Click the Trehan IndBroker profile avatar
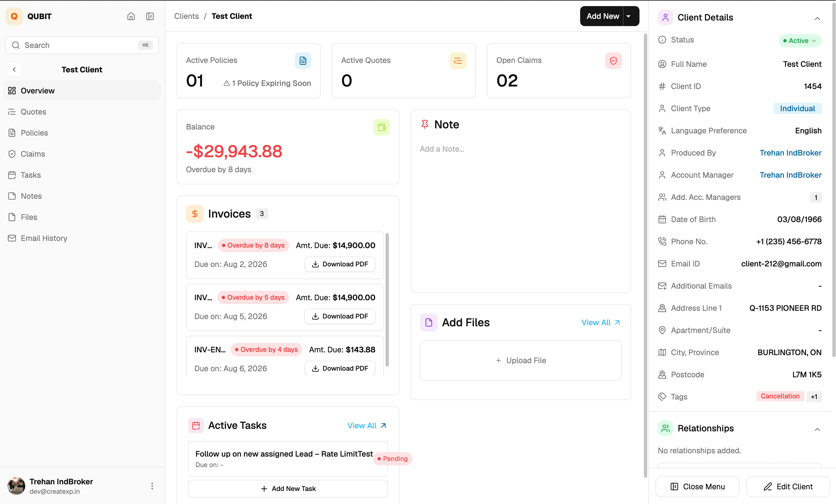This screenshot has height=504, width=836. coord(16,486)
